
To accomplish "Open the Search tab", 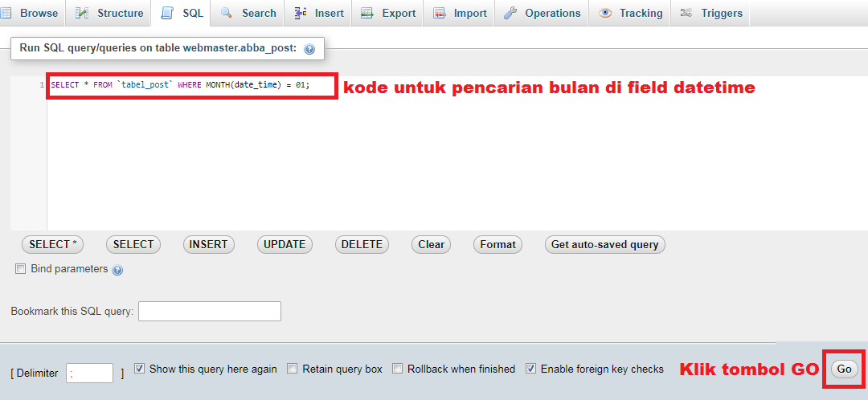I will click(x=248, y=14).
